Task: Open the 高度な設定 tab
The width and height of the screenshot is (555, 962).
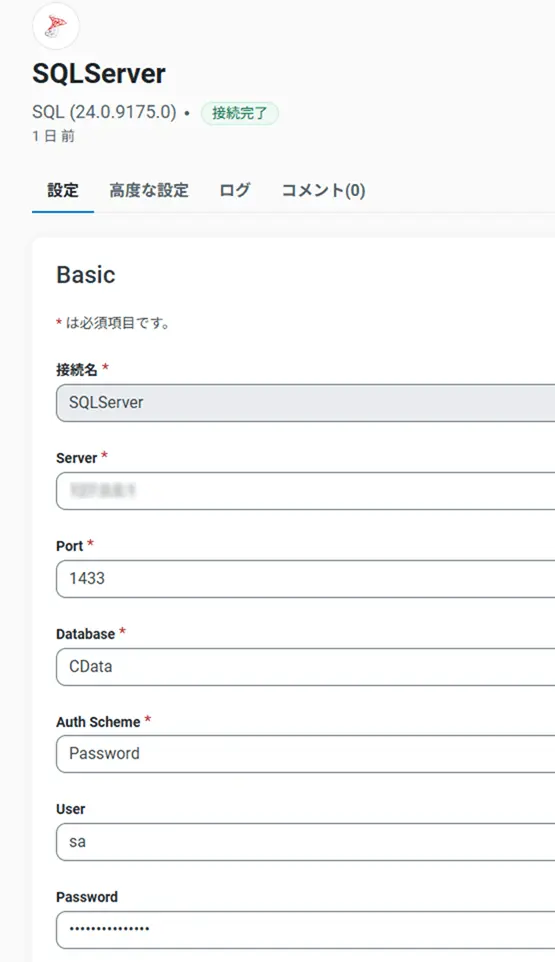Action: [149, 190]
